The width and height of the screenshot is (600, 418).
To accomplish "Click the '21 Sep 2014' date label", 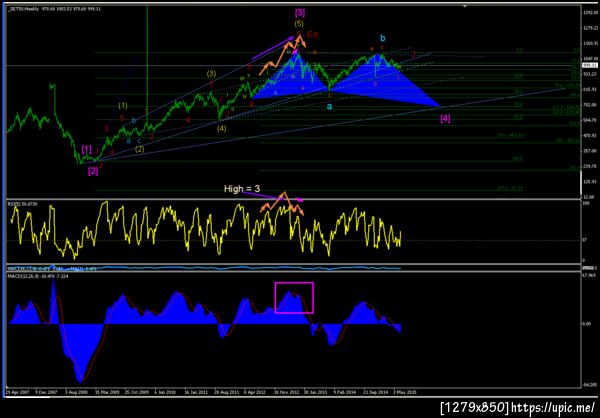I will tap(374, 392).
